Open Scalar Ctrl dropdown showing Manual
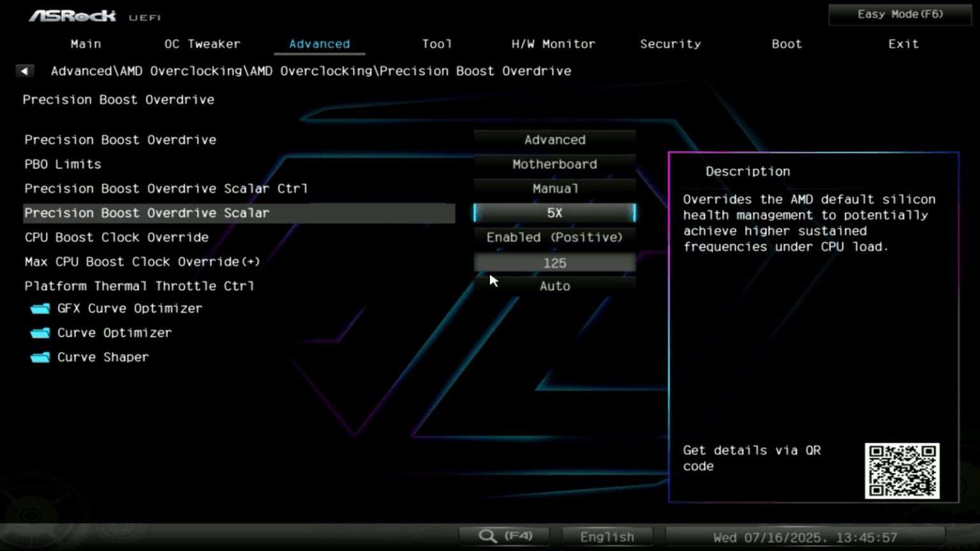The height and width of the screenshot is (551, 980). pyautogui.click(x=554, y=189)
